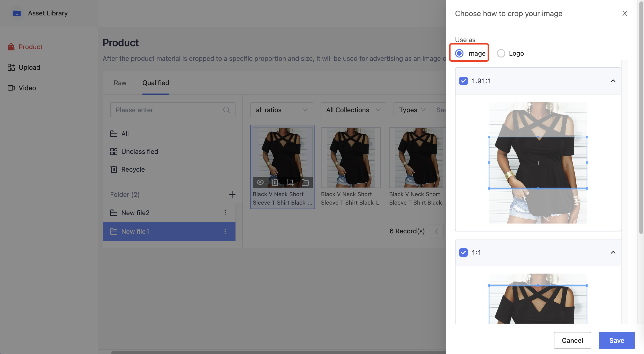644x354 pixels.
Task: Collapse the 1.91:1 crop section
Action: pyautogui.click(x=613, y=81)
